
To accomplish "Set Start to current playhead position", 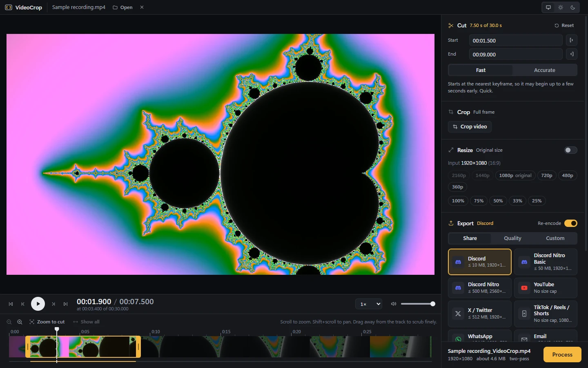I will [572, 40].
